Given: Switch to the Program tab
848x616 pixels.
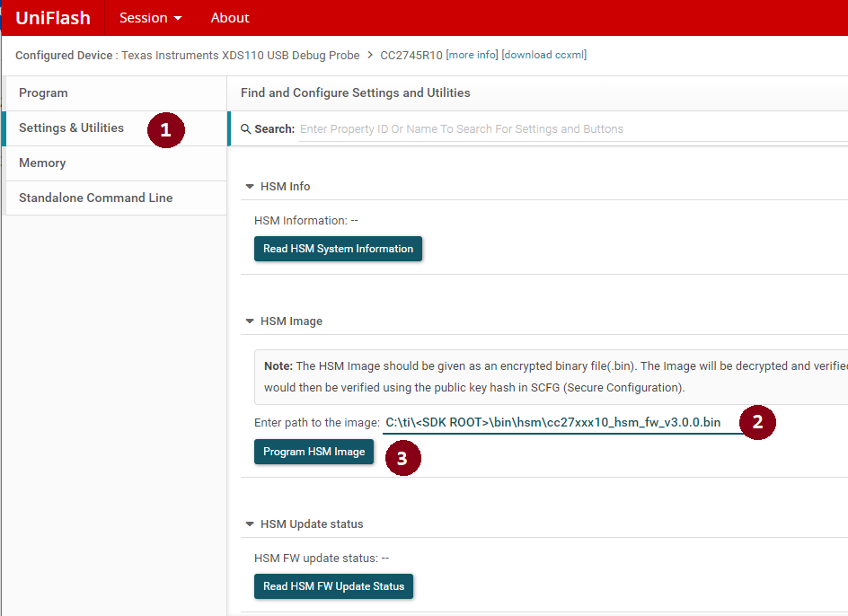Looking at the screenshot, I should [43, 93].
